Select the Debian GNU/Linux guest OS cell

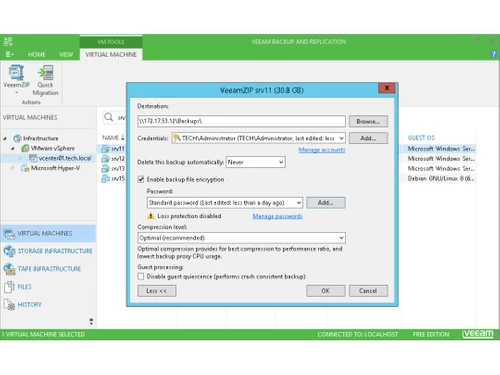[x=441, y=179]
